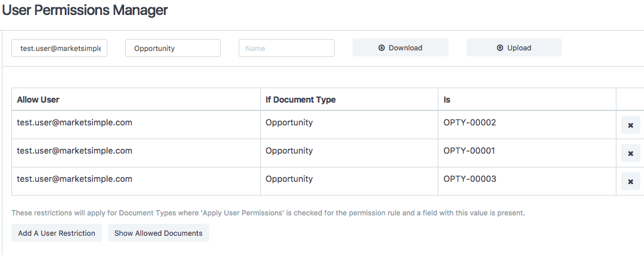Select the Opportunity document type field

(x=173, y=48)
